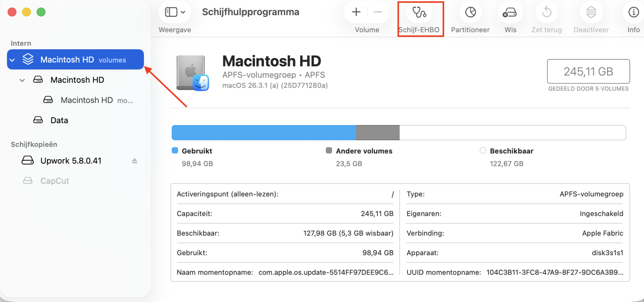The width and height of the screenshot is (644, 302).
Task: Click the 245,11 GB capacity box
Action: pos(588,71)
